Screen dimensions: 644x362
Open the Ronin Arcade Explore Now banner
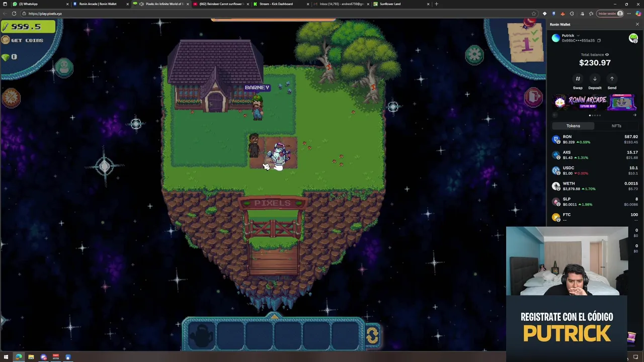click(x=595, y=103)
